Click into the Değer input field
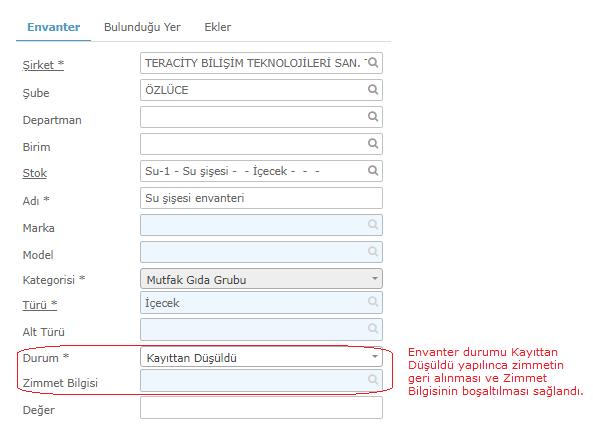The height and width of the screenshot is (442, 593). [x=261, y=408]
